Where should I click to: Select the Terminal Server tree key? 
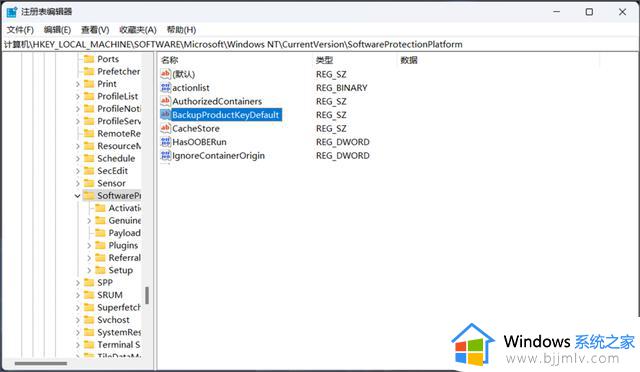[119, 345]
